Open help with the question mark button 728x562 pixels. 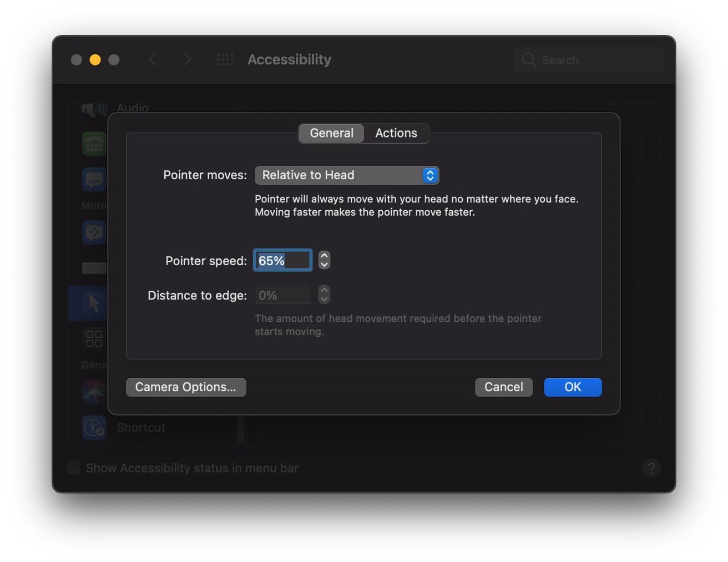tap(651, 468)
